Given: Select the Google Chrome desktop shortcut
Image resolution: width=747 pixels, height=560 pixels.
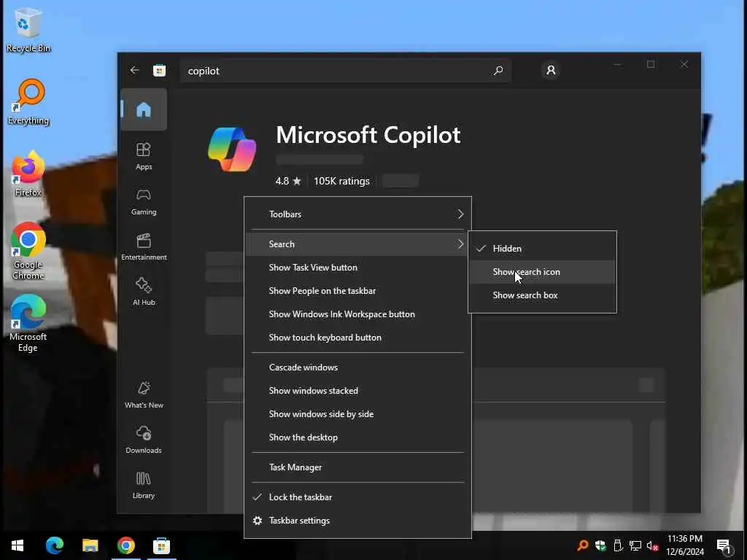Looking at the screenshot, I should click(28, 252).
